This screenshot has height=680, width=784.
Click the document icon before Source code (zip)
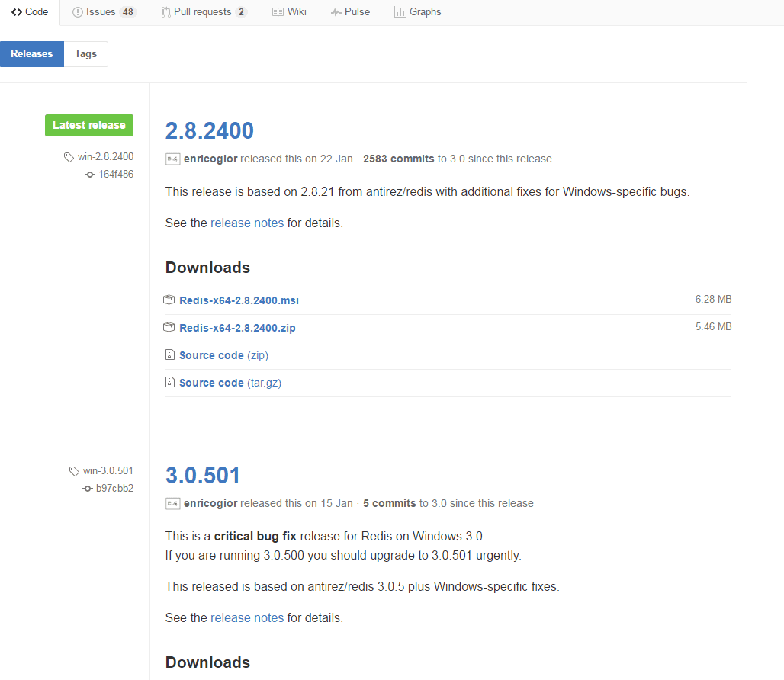coord(169,354)
